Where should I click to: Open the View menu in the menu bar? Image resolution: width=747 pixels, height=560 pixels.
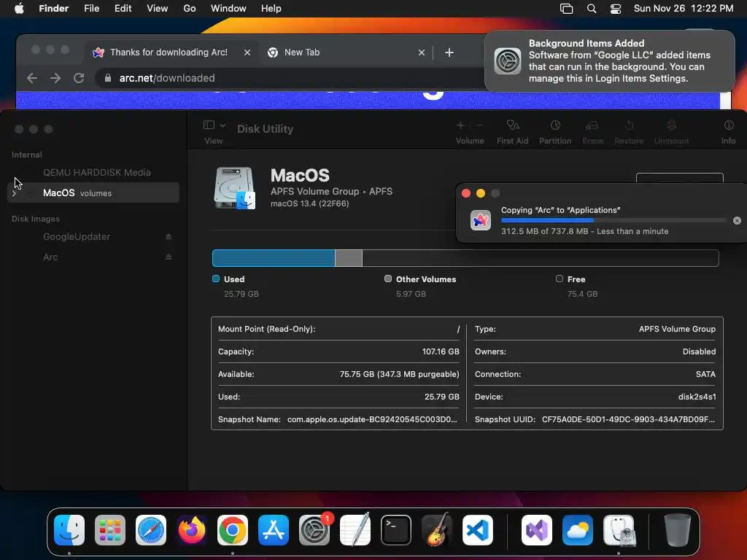tap(158, 9)
